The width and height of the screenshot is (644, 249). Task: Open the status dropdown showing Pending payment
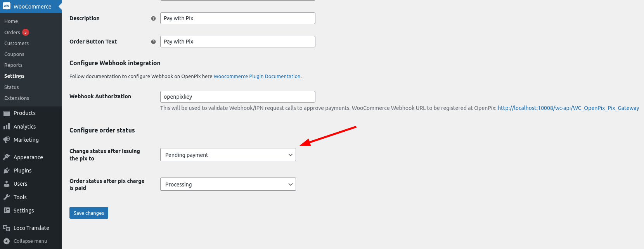pos(228,155)
